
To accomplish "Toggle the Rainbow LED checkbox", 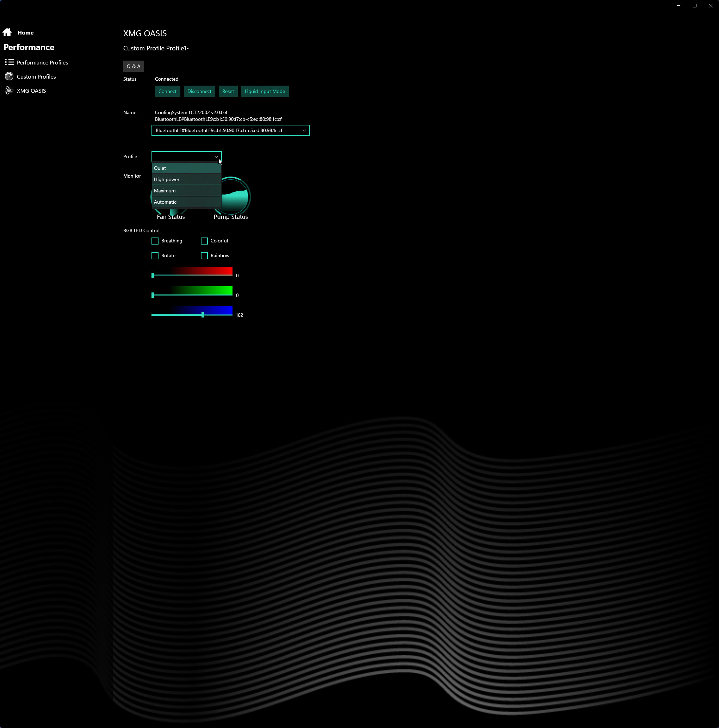I will [204, 256].
